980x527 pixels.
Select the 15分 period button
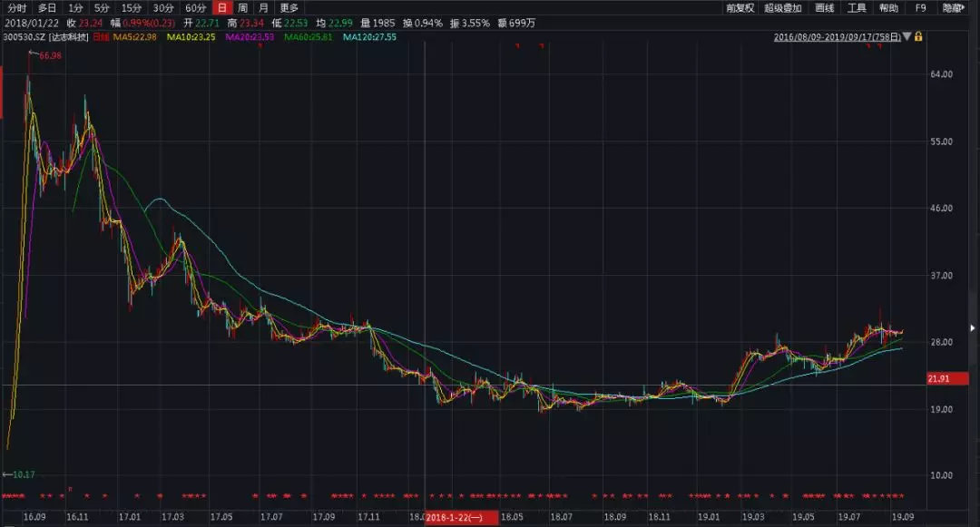132,8
